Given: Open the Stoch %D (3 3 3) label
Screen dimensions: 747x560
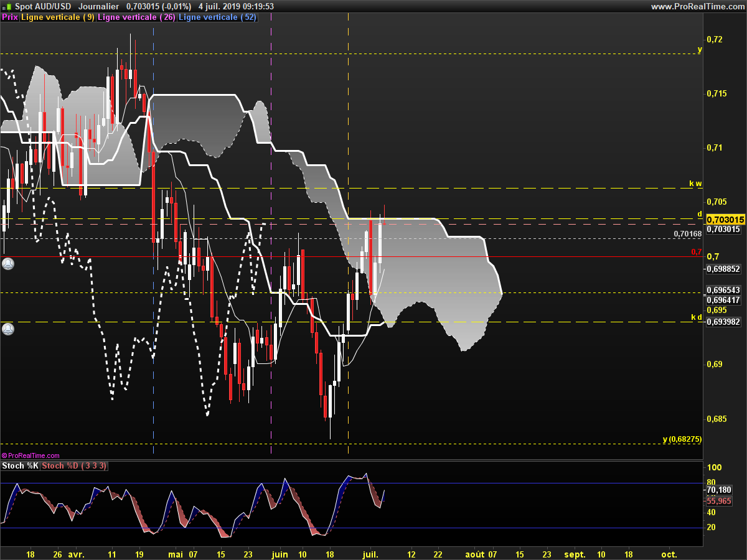Looking at the screenshot, I should coord(74,465).
